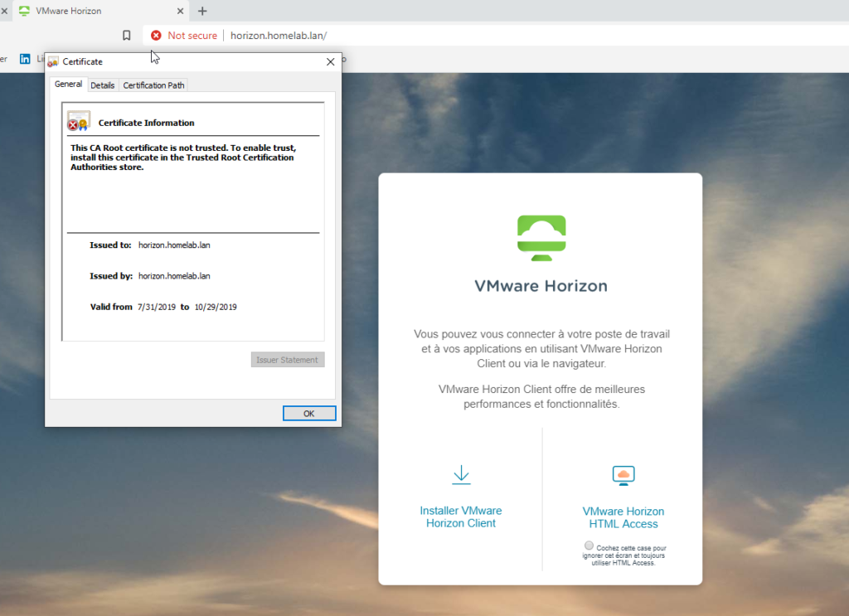Image resolution: width=849 pixels, height=616 pixels.
Task: Click the Certificate dialog title icon
Action: pos(53,61)
